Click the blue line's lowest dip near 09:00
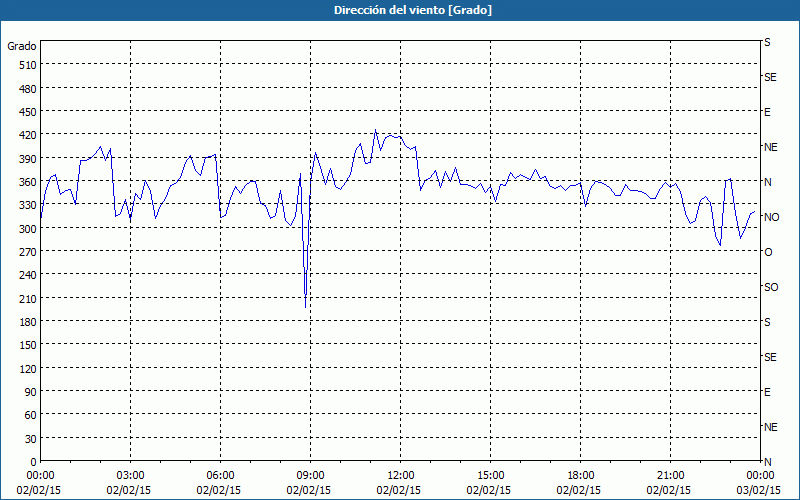 [x=305, y=306]
